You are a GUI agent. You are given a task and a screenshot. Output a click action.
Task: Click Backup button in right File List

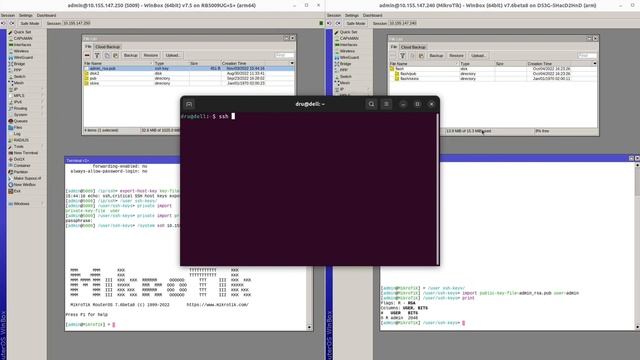click(x=436, y=56)
